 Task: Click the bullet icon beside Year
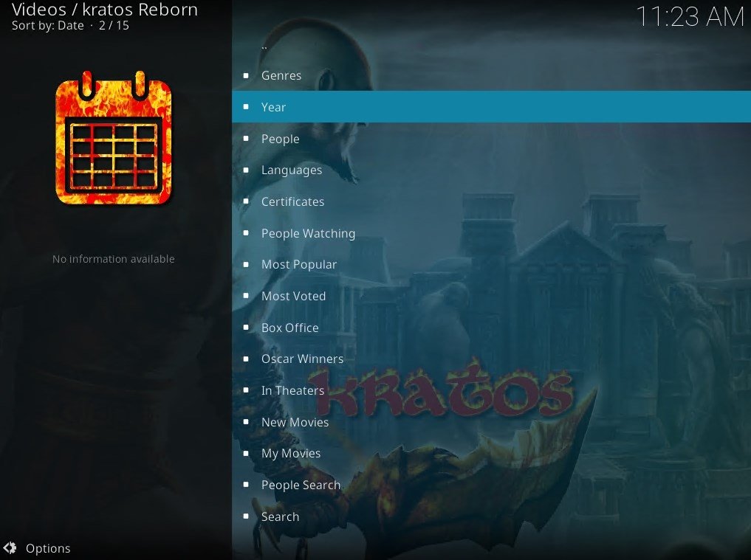click(246, 107)
